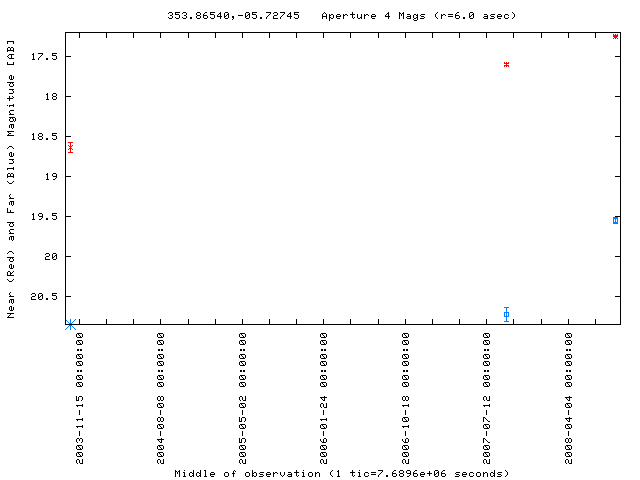Click the red near-UV point near 18.6 magnitude
Image resolution: width=640 pixels, height=480 pixels.
(x=71, y=147)
